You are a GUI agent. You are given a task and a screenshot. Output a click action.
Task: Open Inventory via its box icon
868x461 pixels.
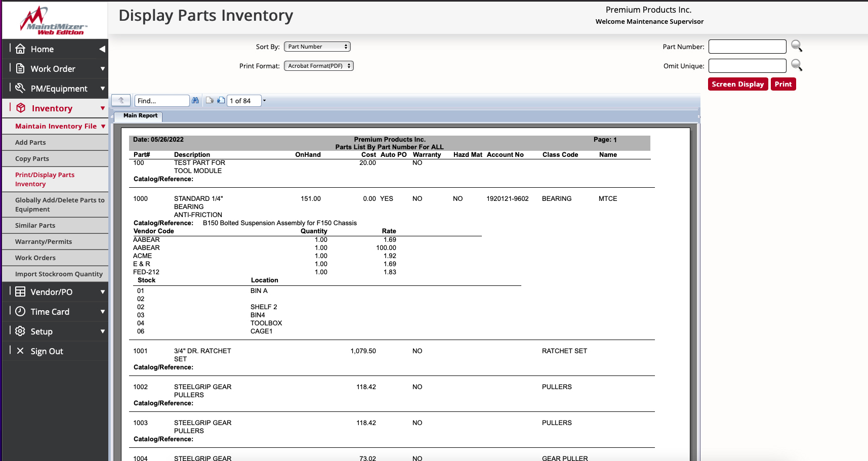tap(21, 108)
